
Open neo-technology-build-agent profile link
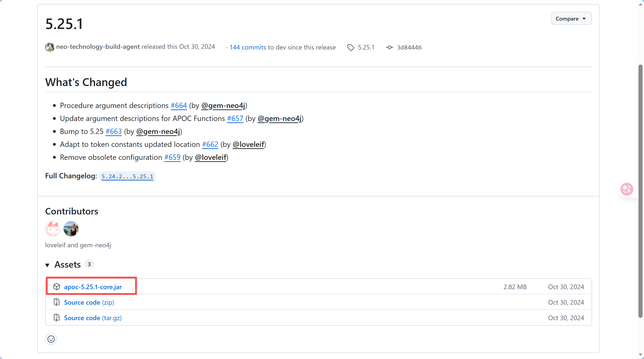pyautogui.click(x=98, y=47)
